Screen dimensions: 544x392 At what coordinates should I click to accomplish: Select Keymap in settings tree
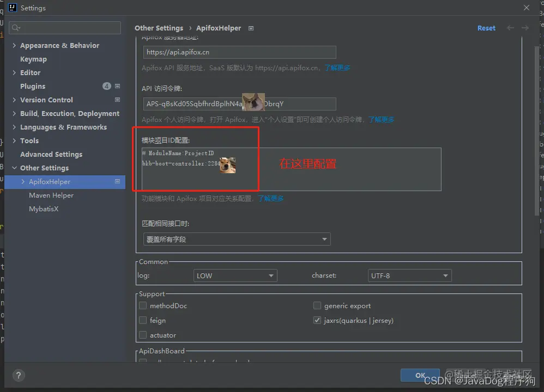pyautogui.click(x=33, y=59)
